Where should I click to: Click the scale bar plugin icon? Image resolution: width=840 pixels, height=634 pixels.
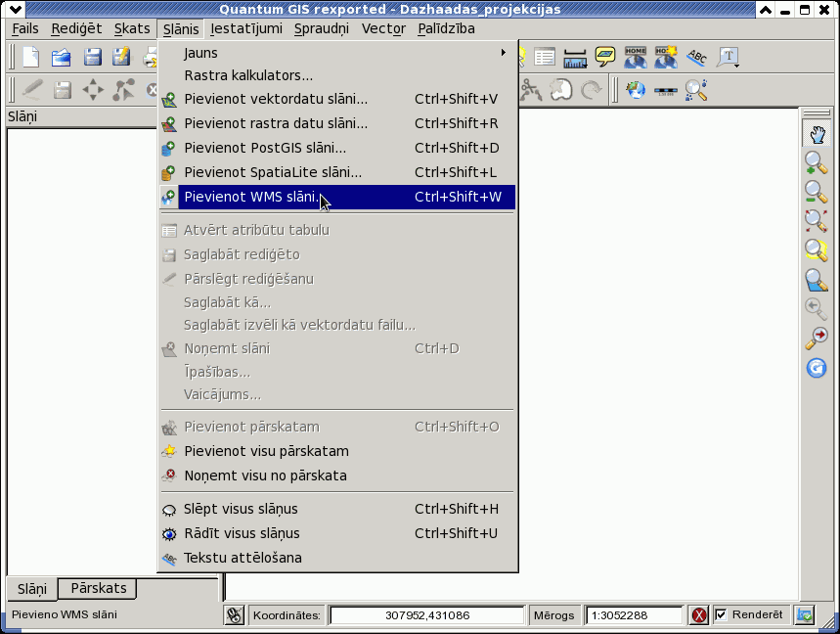(x=665, y=91)
